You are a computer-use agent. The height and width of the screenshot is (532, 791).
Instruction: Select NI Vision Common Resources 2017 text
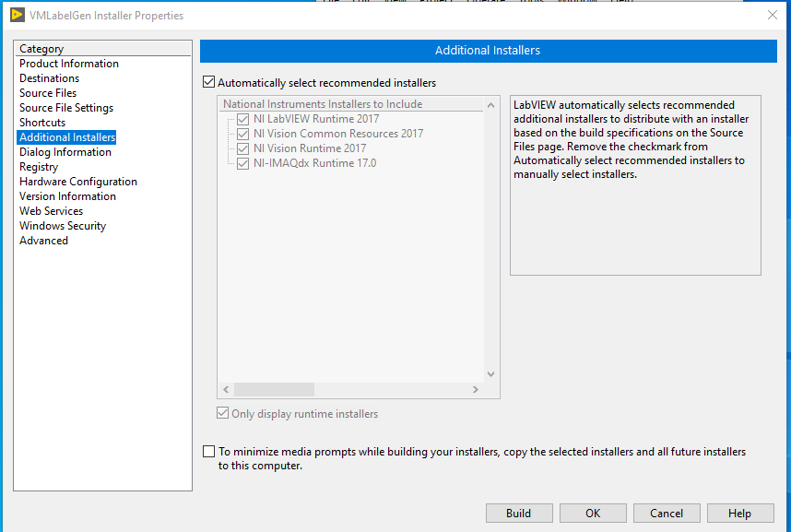point(338,134)
